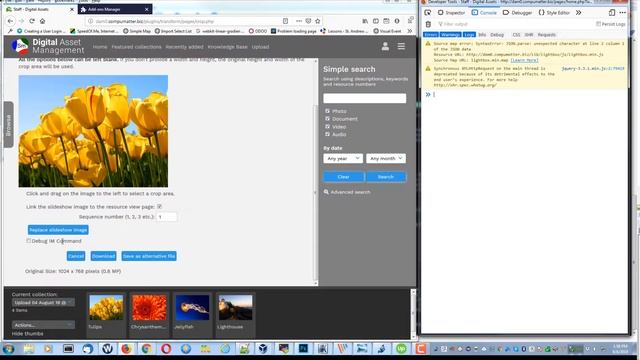Click the browser Back arrow
Image resolution: width=640 pixels, height=360 pixels.
point(11,21)
